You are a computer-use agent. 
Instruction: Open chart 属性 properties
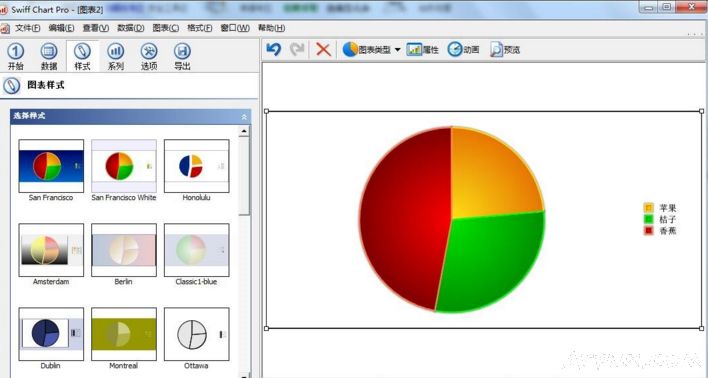423,49
